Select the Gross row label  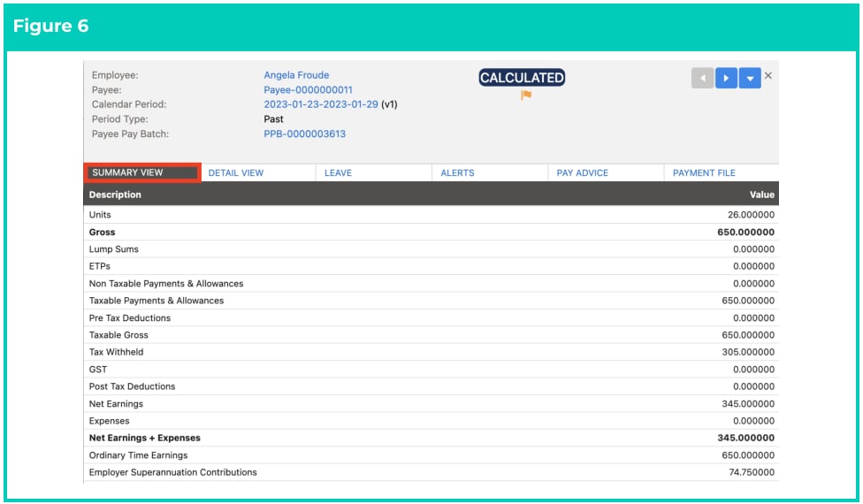point(102,233)
